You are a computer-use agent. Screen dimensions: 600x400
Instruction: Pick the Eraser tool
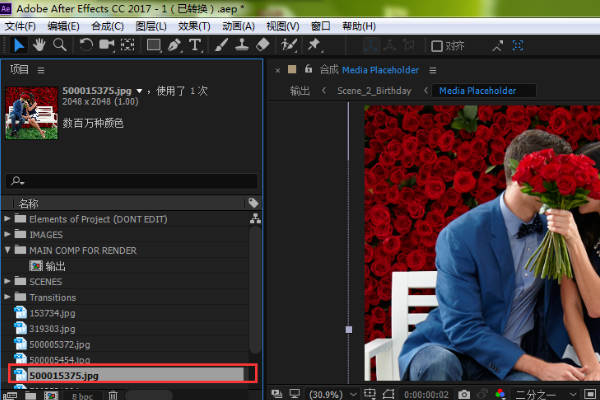click(262, 45)
